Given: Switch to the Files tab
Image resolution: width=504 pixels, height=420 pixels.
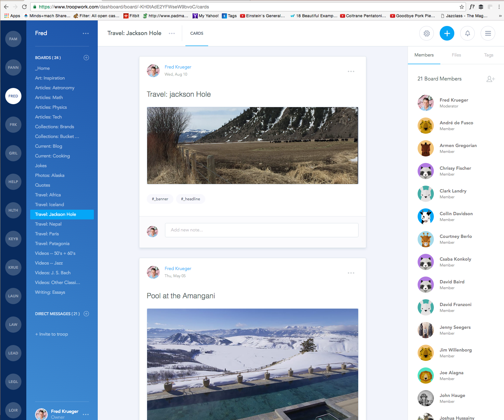Looking at the screenshot, I should click(x=456, y=55).
